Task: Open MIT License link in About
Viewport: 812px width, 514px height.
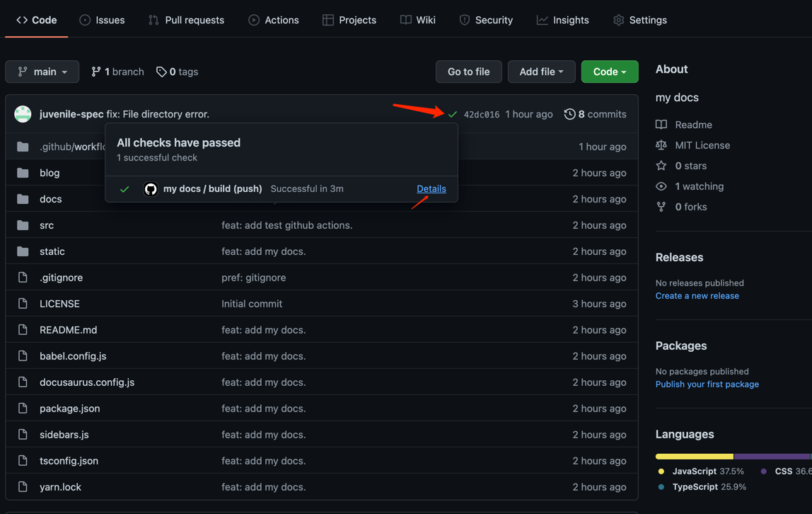Action: [693, 146]
